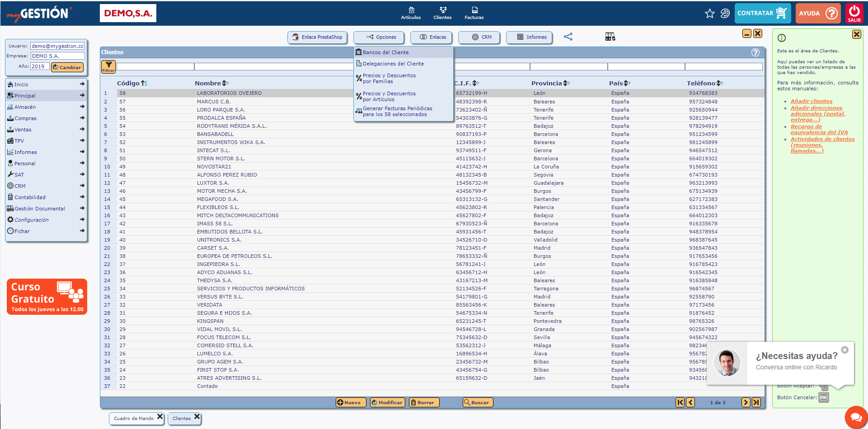Expand the Compras sidebar menu
The width and height of the screenshot is (868, 429).
pyautogui.click(x=46, y=118)
